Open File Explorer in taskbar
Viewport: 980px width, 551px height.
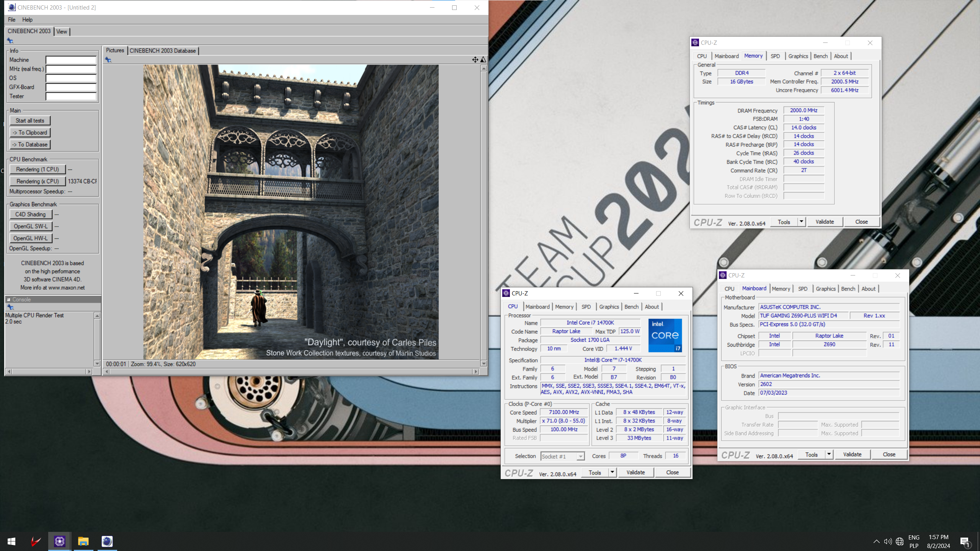click(x=83, y=541)
